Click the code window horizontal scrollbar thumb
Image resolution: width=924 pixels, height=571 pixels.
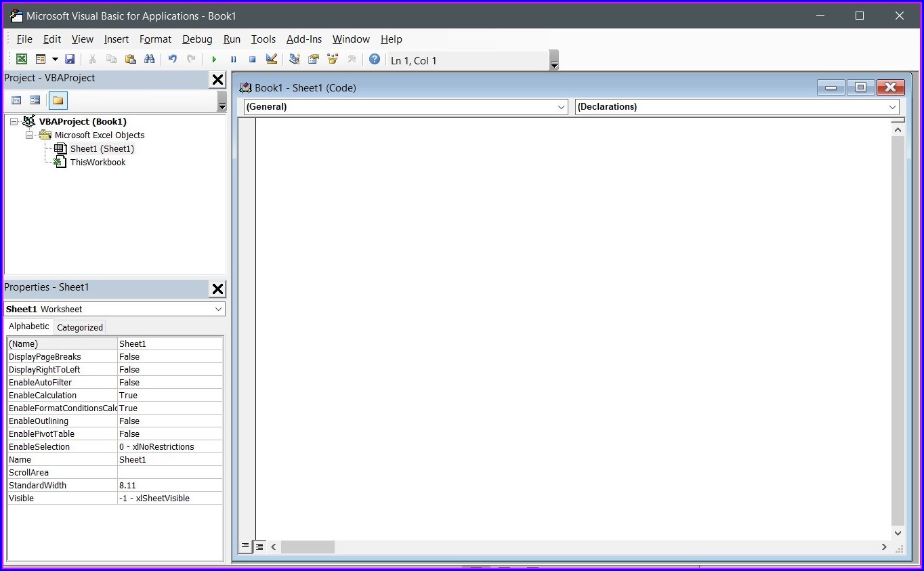(308, 547)
